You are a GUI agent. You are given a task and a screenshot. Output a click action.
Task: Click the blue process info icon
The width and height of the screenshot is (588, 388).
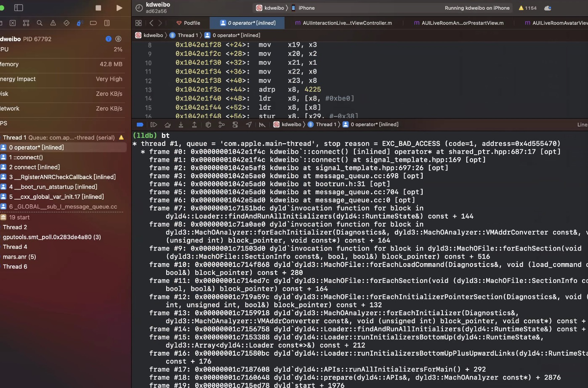point(109,39)
